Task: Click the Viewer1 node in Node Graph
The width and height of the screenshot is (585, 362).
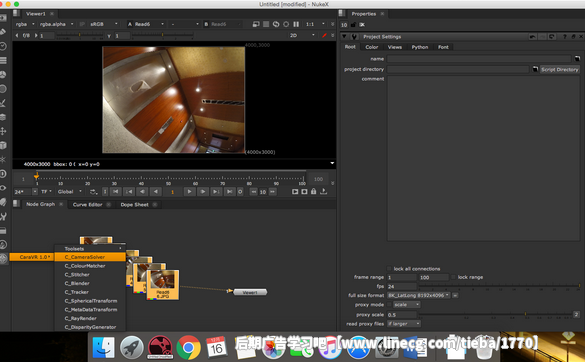Action: pos(250,292)
